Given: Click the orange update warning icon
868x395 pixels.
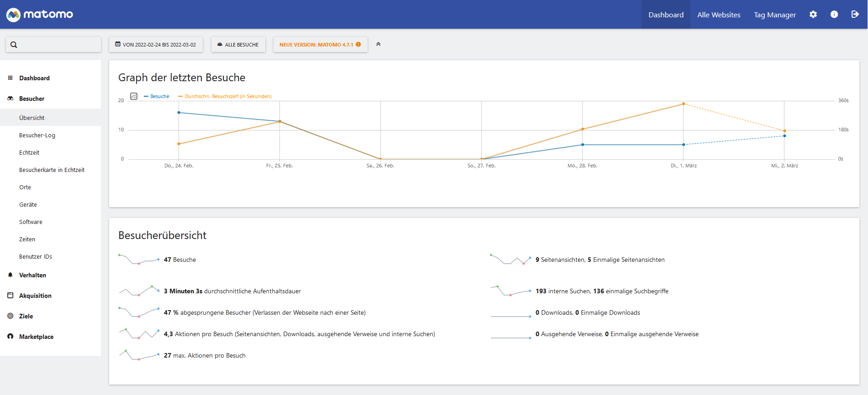Looking at the screenshot, I should 358,45.
